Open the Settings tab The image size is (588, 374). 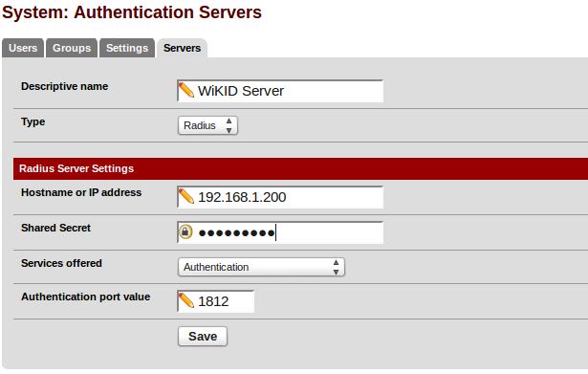127,48
